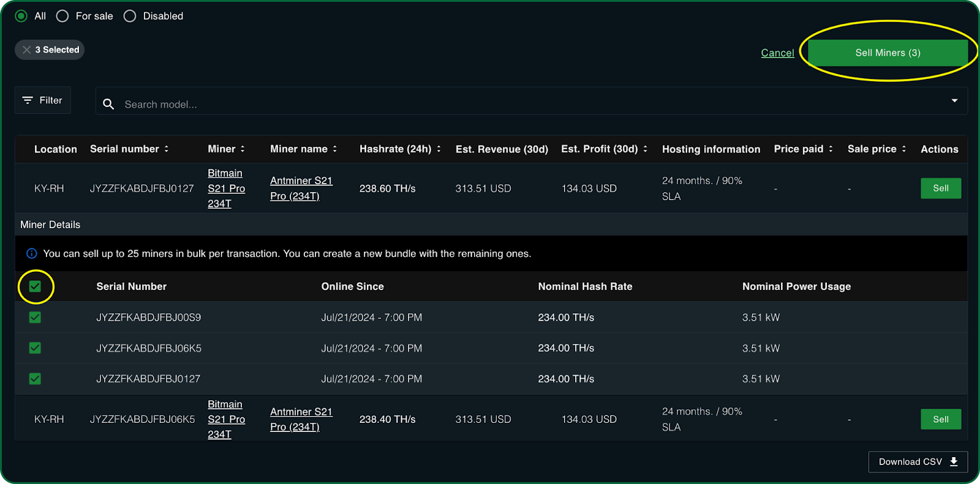
Task: Click Sell for miner JYZZFKABDJFBJ0127
Action: click(x=941, y=188)
